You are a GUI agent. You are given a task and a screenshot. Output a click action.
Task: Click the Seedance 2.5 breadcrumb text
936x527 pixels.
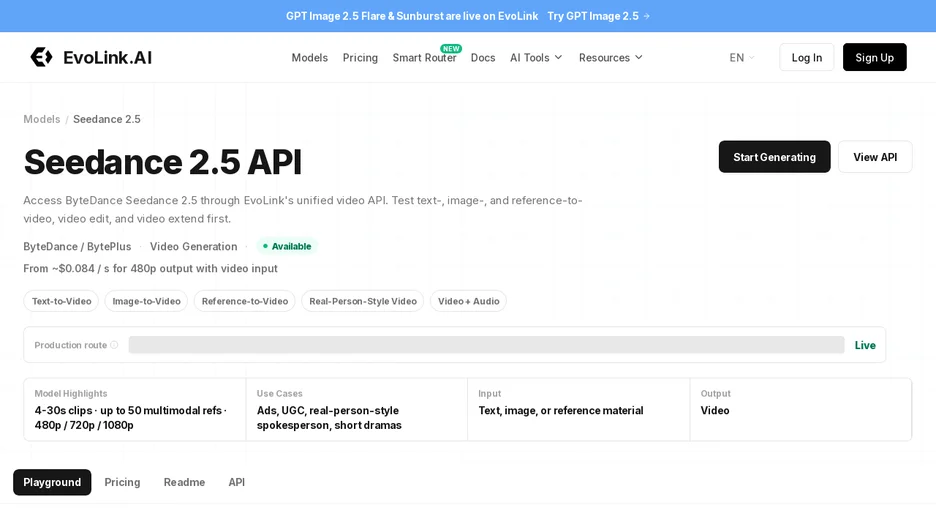[x=107, y=119]
